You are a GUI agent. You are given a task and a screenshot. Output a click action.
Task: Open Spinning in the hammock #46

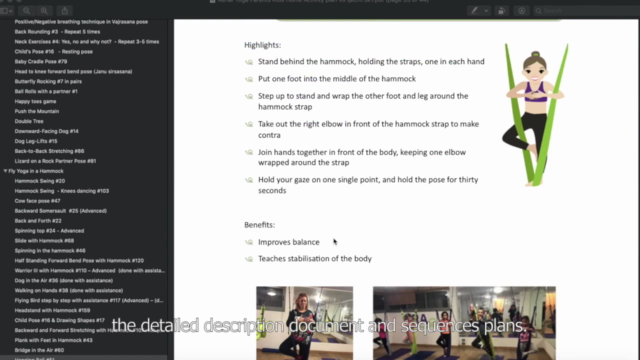tap(50, 251)
